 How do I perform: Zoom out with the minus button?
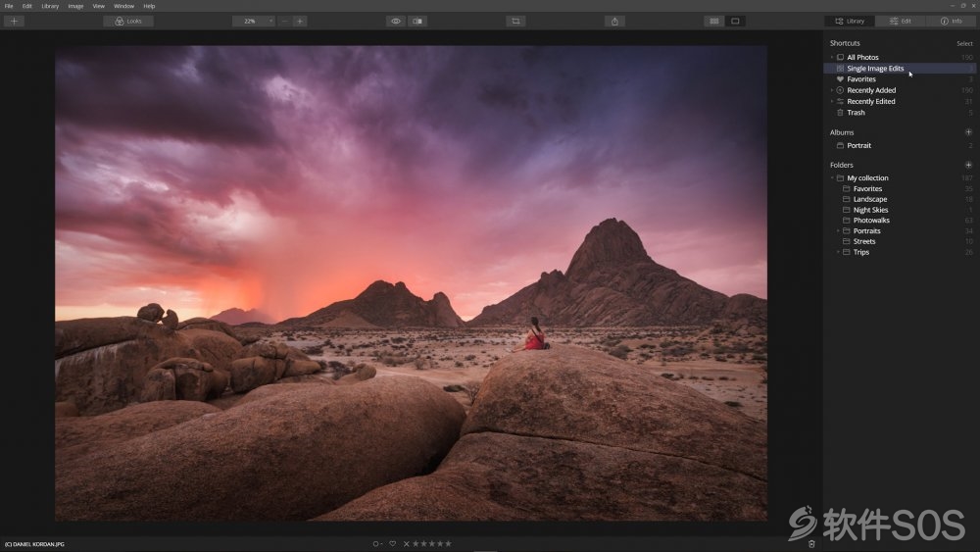[285, 22]
